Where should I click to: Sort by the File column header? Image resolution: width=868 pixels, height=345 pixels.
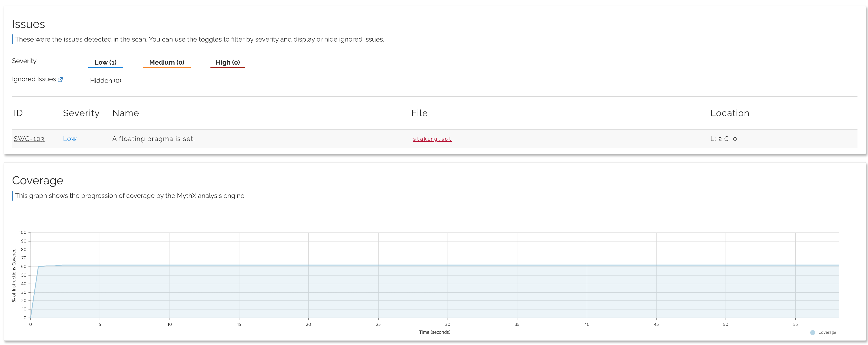[x=419, y=113]
